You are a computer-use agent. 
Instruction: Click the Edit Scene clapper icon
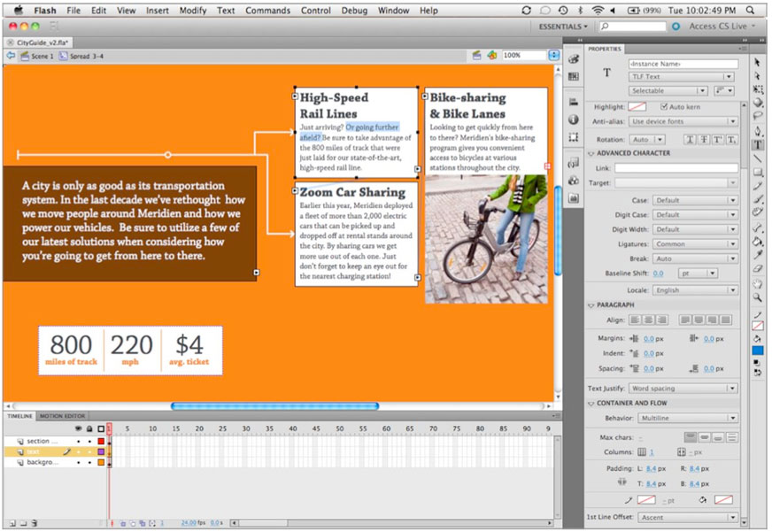(x=476, y=56)
